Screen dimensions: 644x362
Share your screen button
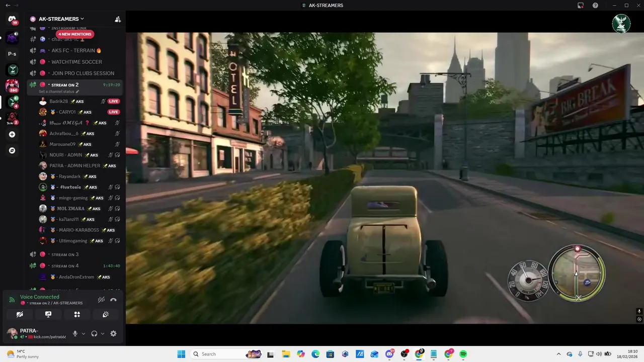48,314
